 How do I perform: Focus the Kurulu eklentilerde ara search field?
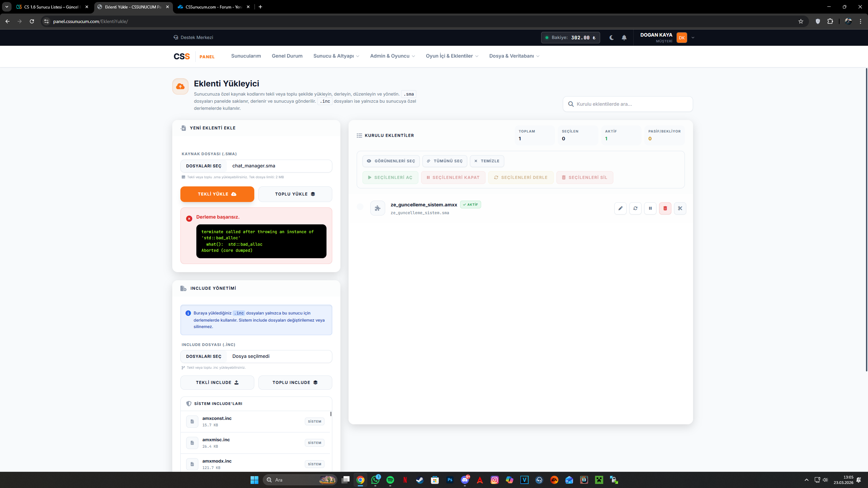click(628, 104)
